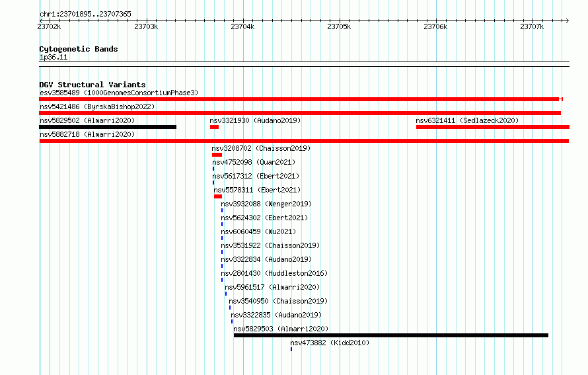The height and width of the screenshot is (375, 588).
Task: Click blue marker under nsv3322834
Action: 221,266
